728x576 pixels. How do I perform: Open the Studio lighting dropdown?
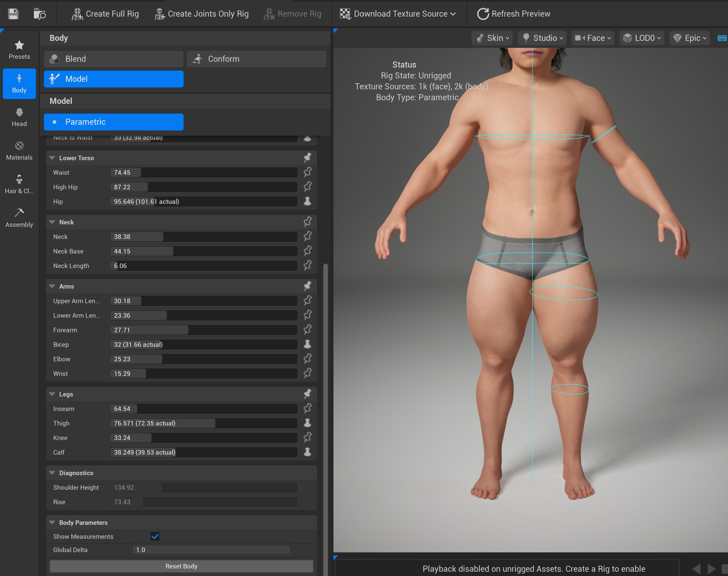[542, 38]
